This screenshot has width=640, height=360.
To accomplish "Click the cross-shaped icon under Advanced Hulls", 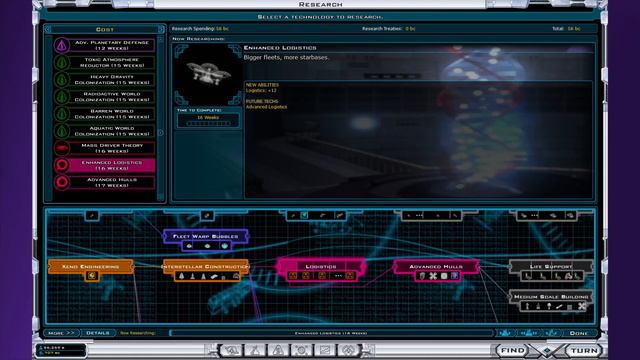I will click(x=433, y=276).
